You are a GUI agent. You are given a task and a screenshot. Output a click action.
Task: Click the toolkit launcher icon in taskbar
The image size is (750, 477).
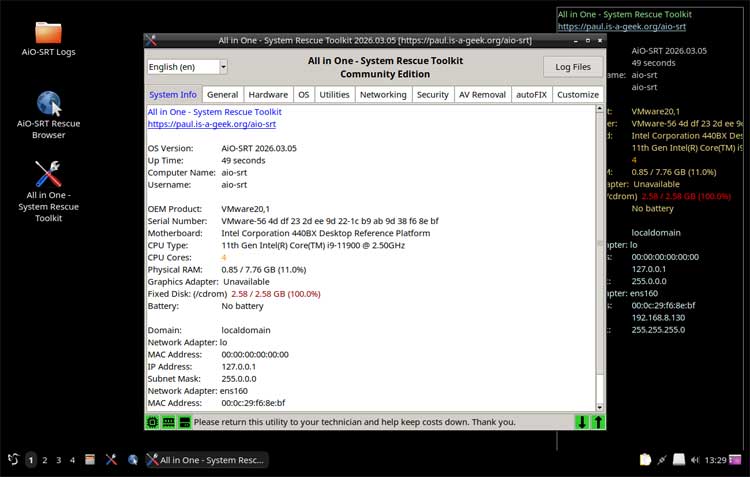(x=111, y=460)
